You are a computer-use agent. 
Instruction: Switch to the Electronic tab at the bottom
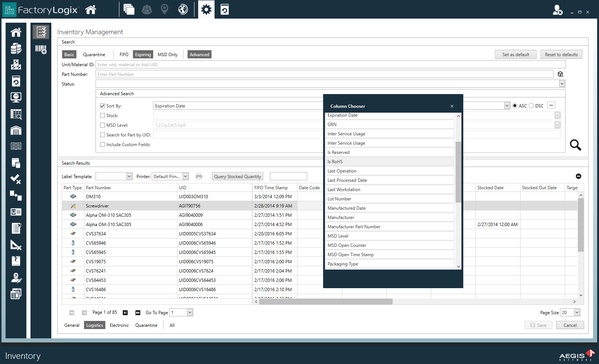(x=119, y=325)
